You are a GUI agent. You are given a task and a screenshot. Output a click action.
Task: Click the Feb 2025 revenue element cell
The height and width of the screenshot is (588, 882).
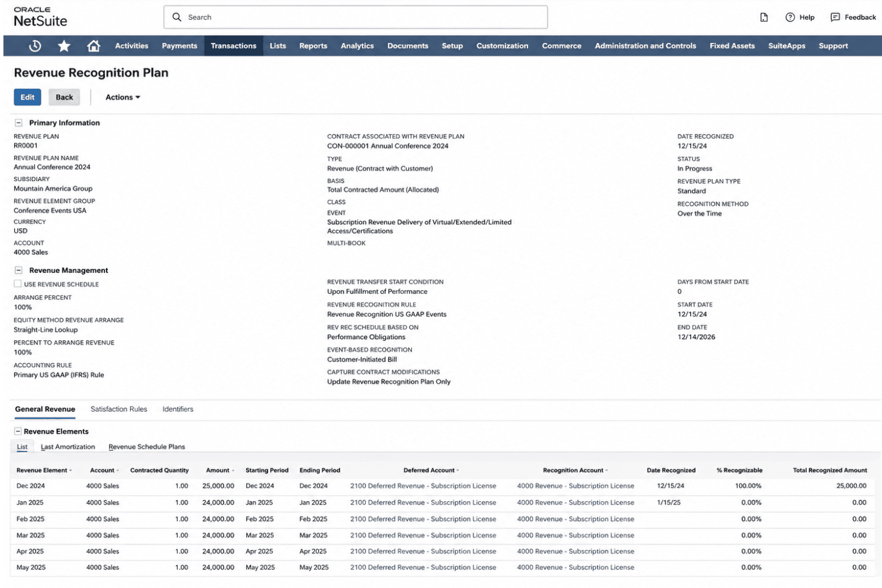coord(30,519)
